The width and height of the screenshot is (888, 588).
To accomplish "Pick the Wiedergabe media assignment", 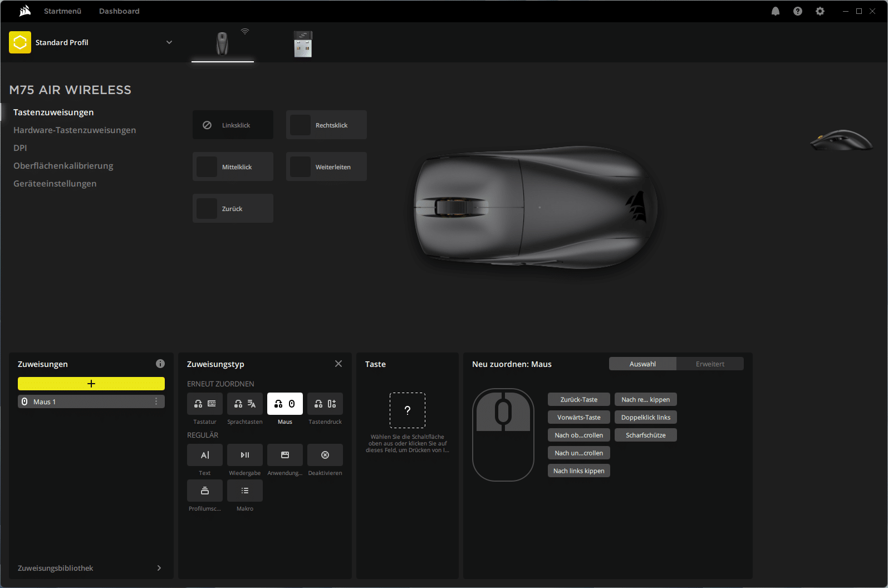I will click(244, 455).
